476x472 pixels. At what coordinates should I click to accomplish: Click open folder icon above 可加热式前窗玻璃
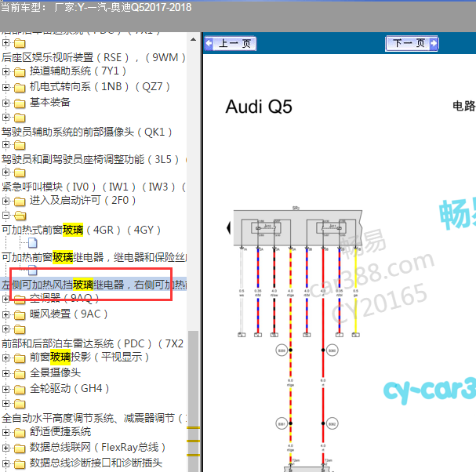[20, 216]
